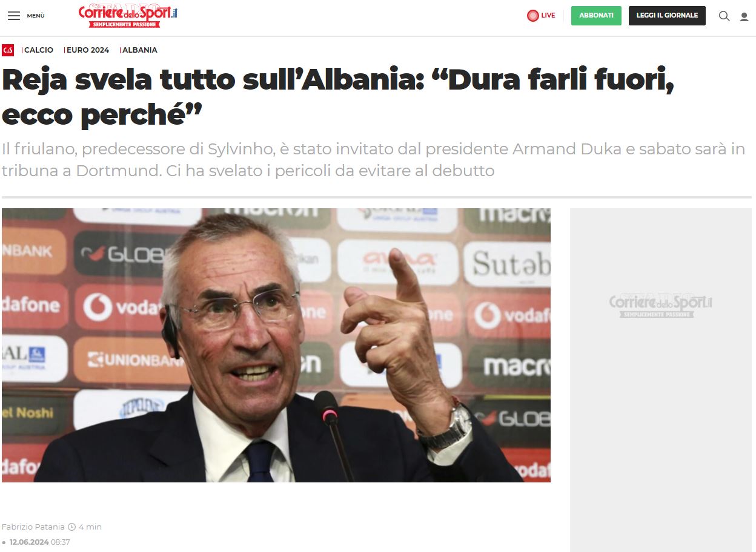Click the red LIVE indicator icon
The width and height of the screenshot is (756, 552).
tap(532, 16)
